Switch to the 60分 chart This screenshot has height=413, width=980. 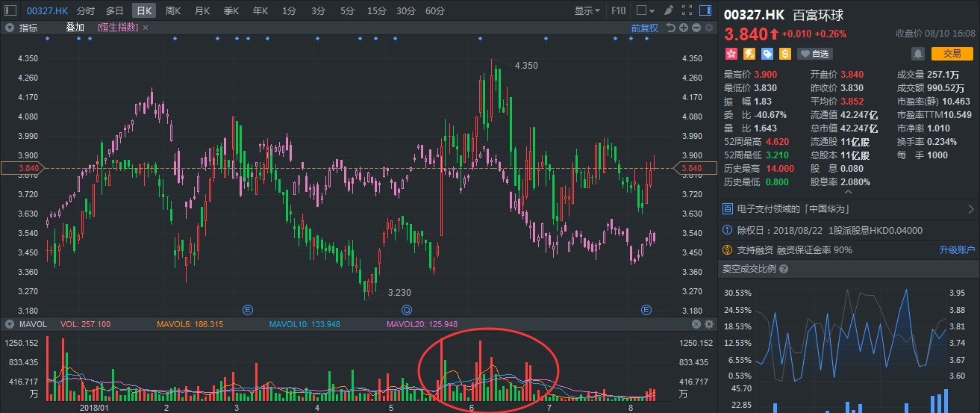point(435,10)
